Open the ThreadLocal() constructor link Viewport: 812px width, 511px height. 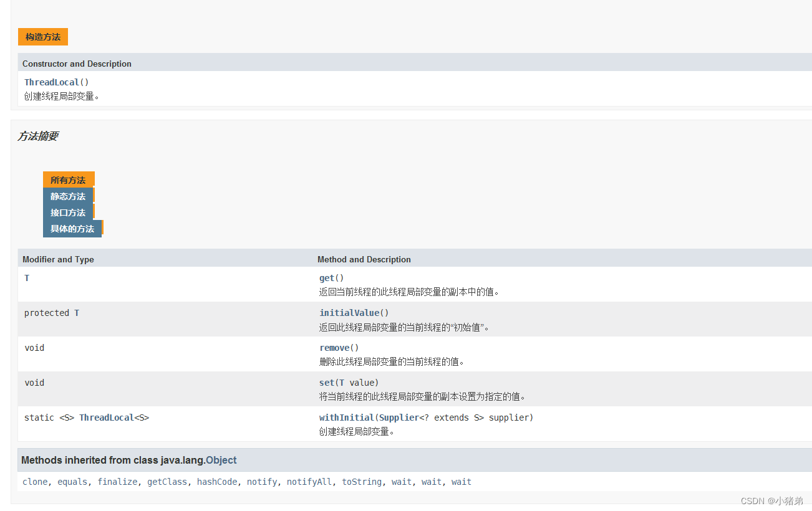52,82
